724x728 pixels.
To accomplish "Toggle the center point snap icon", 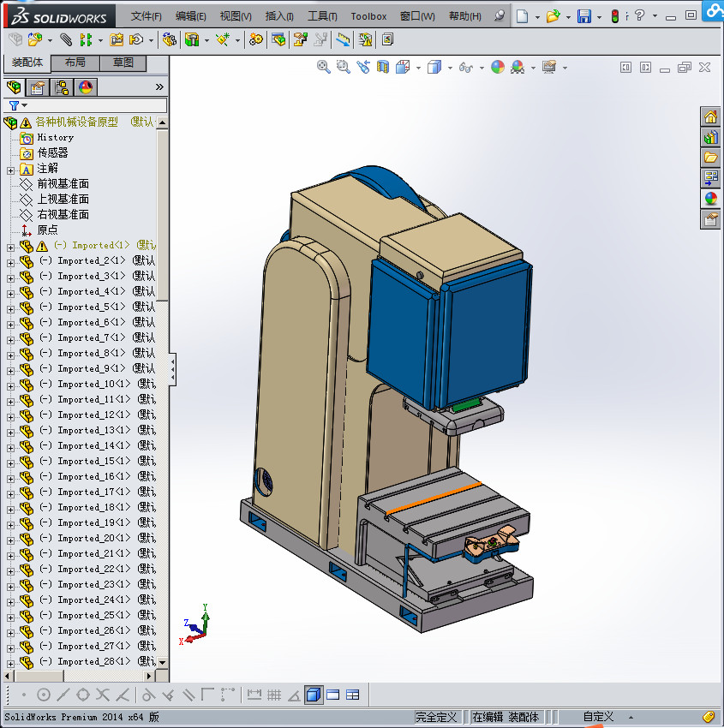I will coord(43,695).
